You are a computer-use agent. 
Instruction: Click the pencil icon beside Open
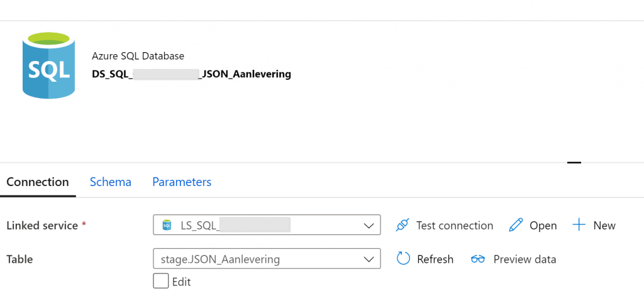[516, 225]
